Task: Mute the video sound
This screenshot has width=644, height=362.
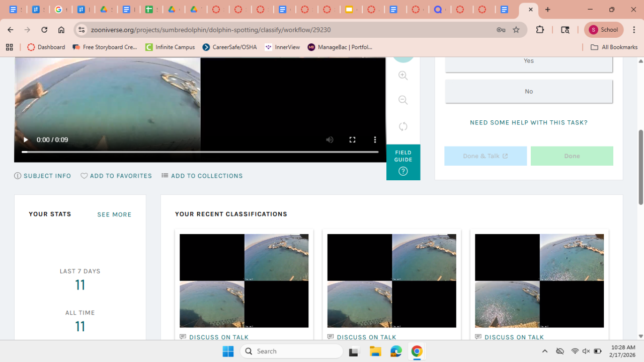Action: 330,140
